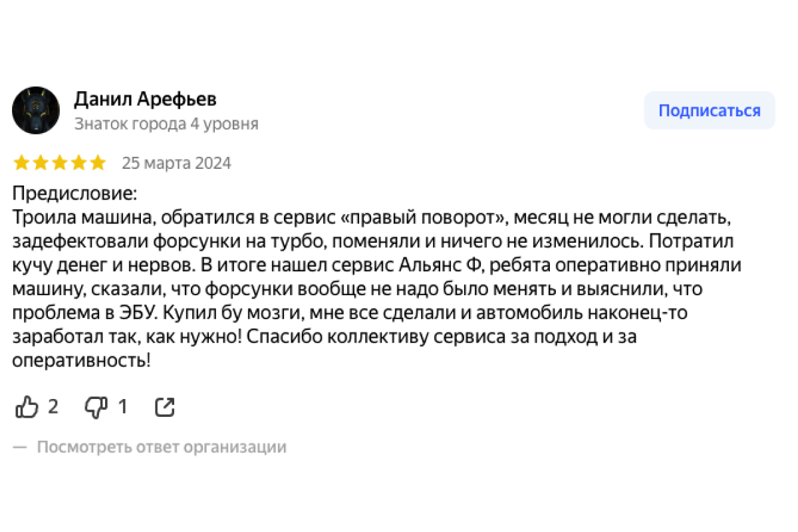The image size is (798, 532).
Task: Open Данил Арефьев's profile avatar
Action: coord(36,110)
